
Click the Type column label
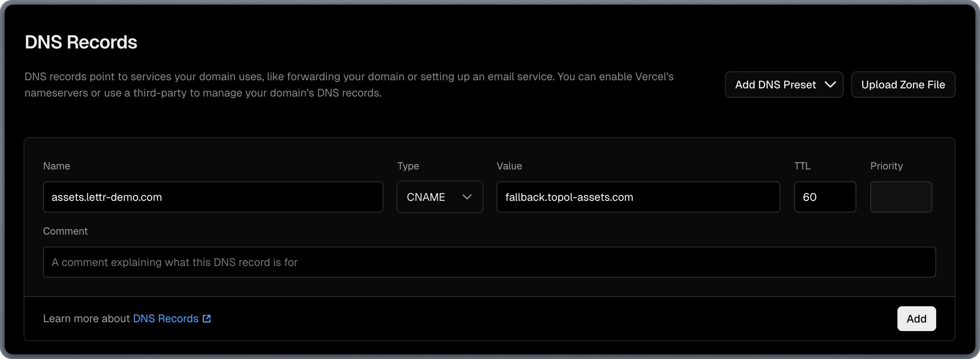click(407, 166)
